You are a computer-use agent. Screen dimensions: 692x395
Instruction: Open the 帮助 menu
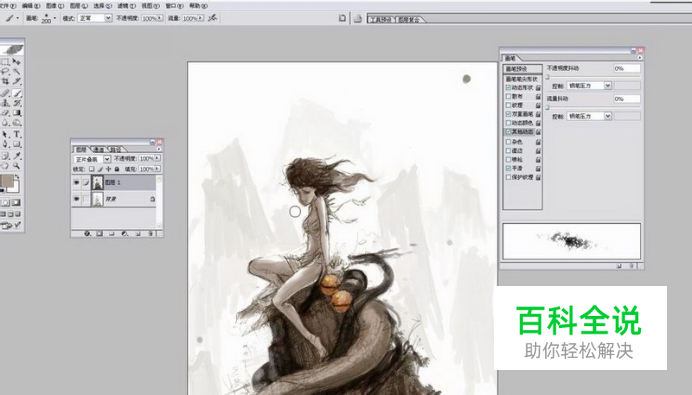pos(198,6)
